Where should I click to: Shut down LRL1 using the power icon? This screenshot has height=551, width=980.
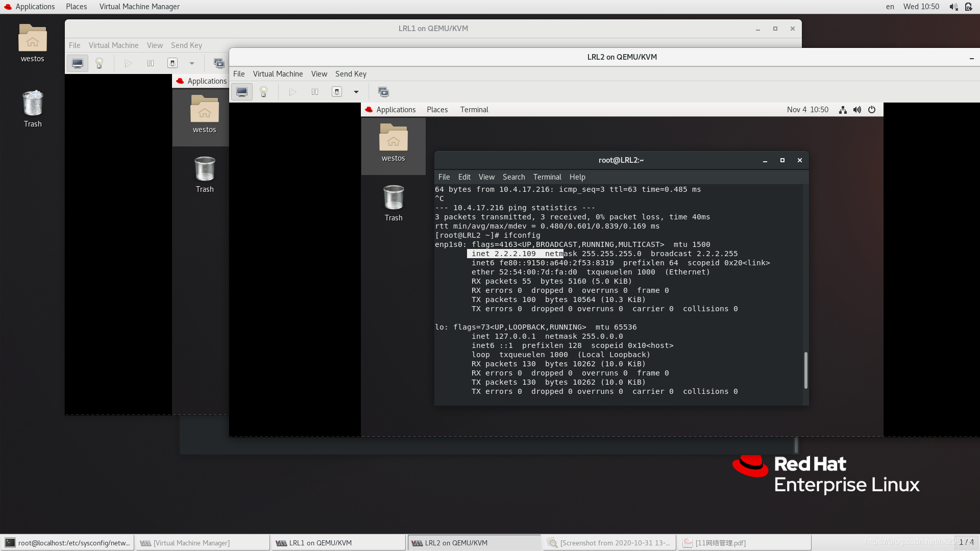(173, 63)
